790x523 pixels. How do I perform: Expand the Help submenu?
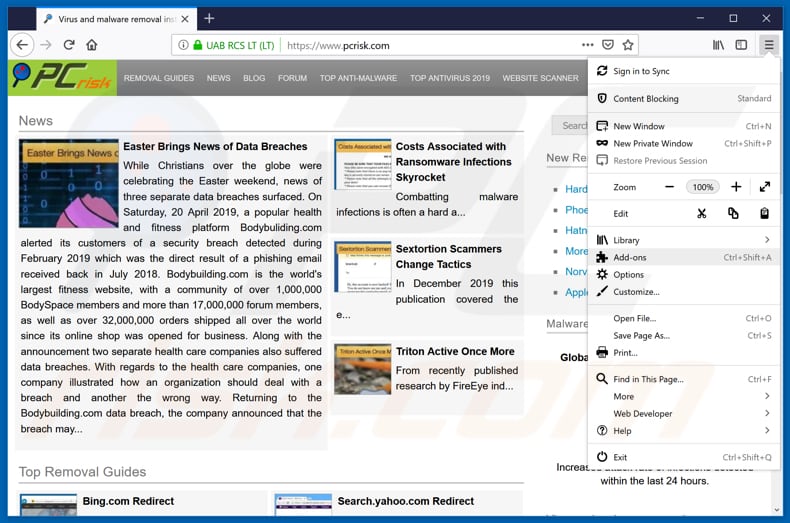coord(767,430)
